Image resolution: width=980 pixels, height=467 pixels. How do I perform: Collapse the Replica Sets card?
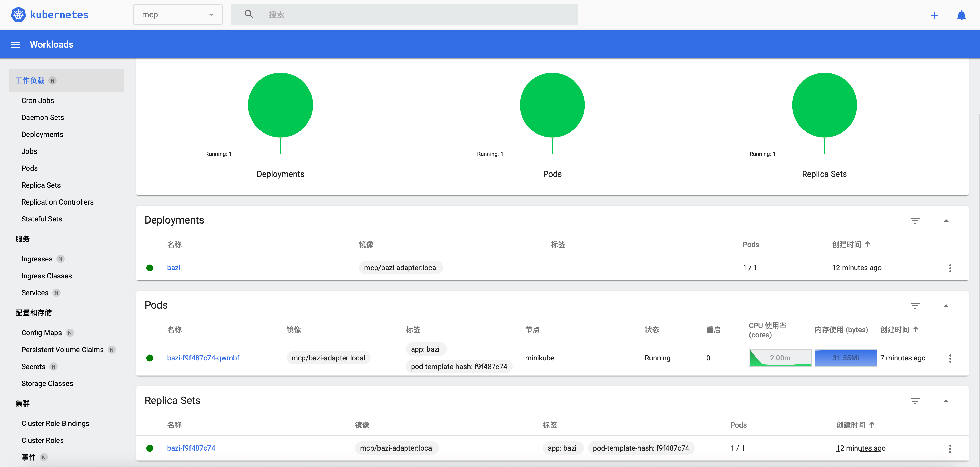coord(946,401)
